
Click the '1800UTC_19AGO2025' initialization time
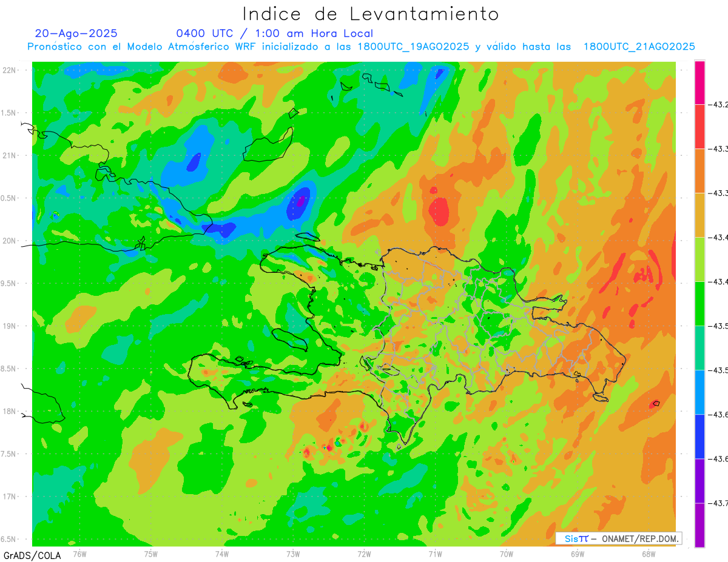(413, 47)
